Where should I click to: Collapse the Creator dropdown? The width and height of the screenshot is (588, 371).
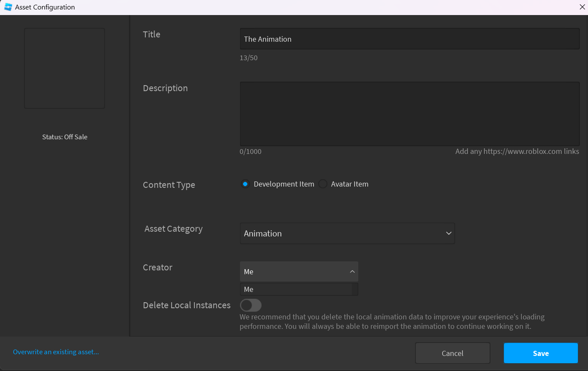click(x=299, y=272)
